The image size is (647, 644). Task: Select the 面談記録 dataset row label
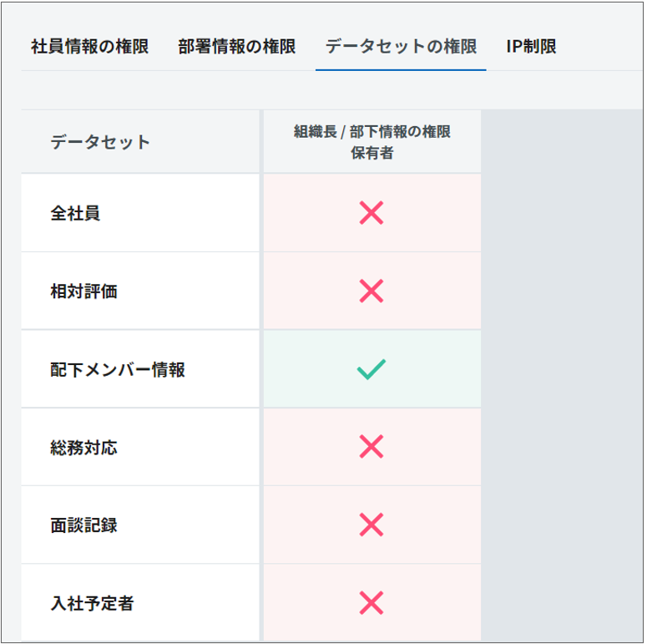[83, 525]
